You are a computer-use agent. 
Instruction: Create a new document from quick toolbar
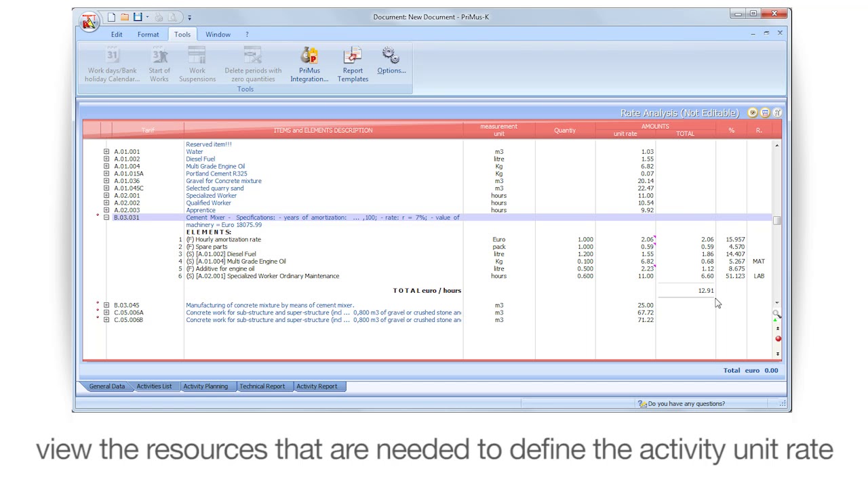tap(112, 17)
